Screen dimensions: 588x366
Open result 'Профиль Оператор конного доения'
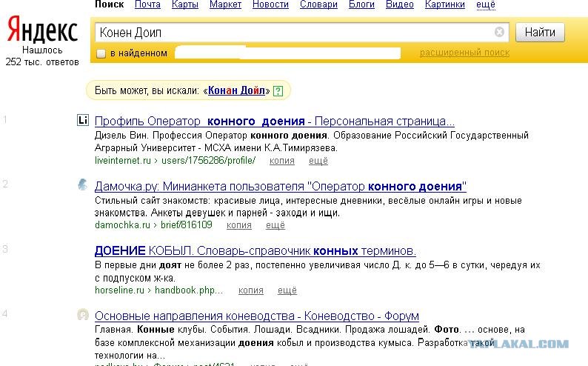[x=275, y=121]
